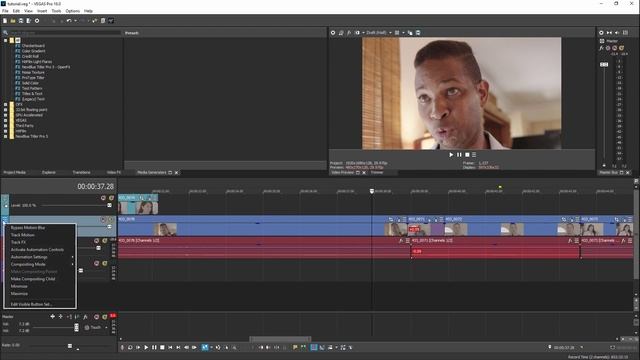Switch to the Transitions tab
Image resolution: width=640 pixels, height=360 pixels.
[x=81, y=172]
